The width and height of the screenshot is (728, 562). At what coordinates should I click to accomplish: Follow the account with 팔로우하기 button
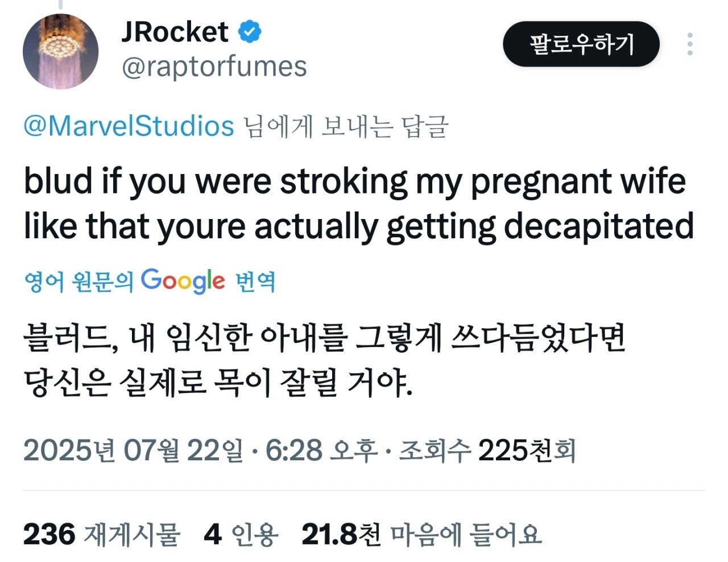tap(581, 44)
